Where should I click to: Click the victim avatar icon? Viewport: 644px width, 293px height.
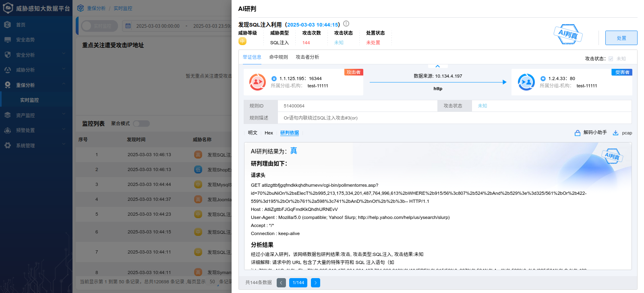526,82
